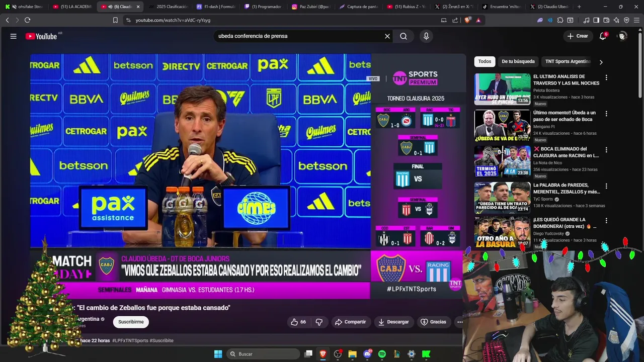Open the browser extensions puzzle icon
Image resolution: width=644 pixels, height=362 pixels.
click(x=560, y=20)
